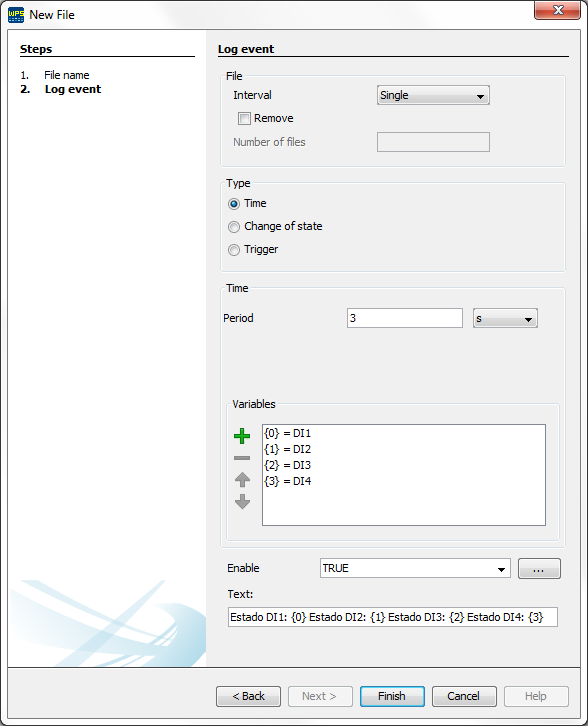Open the Interval dropdown showing Single
Screen dimensions: 588x726
[433, 95]
